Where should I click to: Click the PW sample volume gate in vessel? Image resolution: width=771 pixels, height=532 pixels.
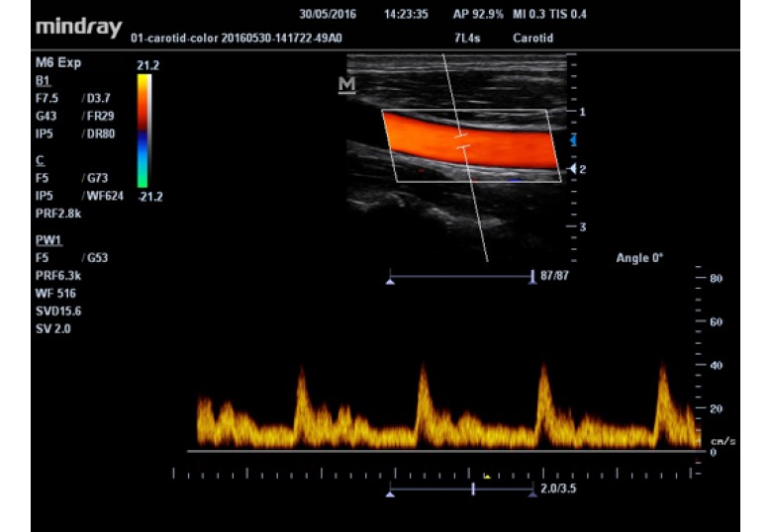tap(462, 141)
